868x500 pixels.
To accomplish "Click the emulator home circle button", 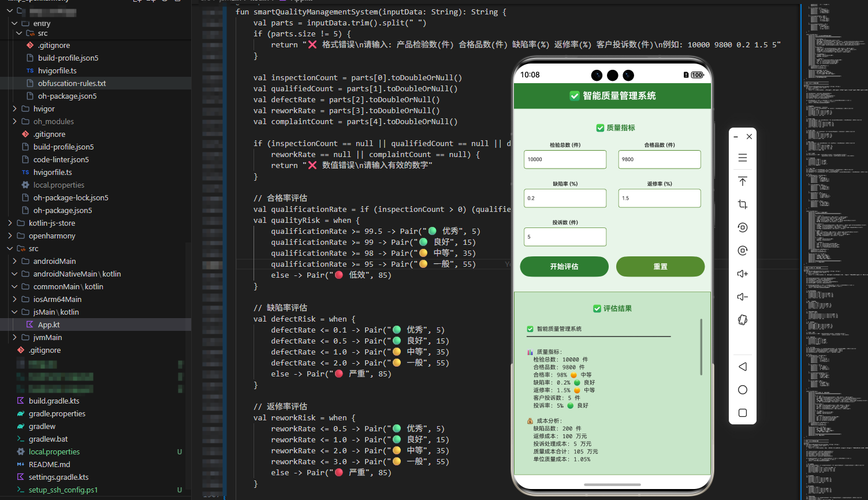I will pos(743,390).
